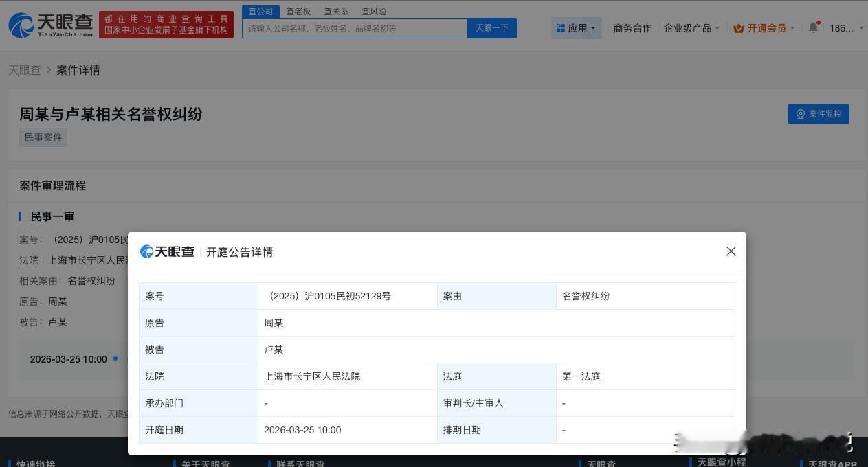Select the 查老板 search tab
868x467 pixels.
pyautogui.click(x=298, y=12)
